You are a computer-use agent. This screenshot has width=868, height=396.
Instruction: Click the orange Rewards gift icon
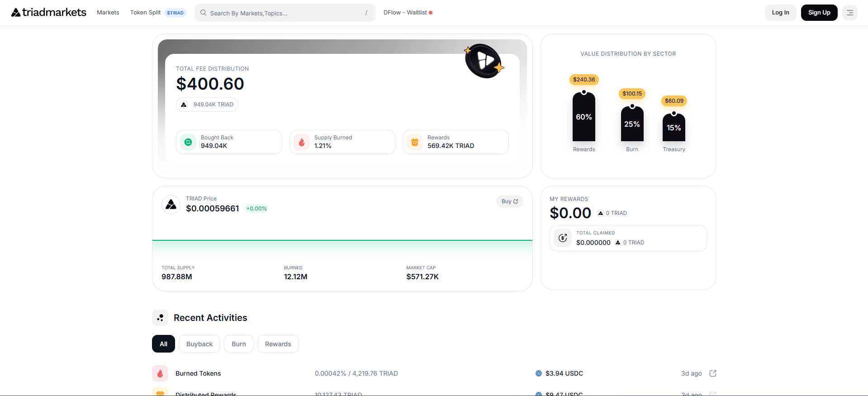pyautogui.click(x=415, y=142)
